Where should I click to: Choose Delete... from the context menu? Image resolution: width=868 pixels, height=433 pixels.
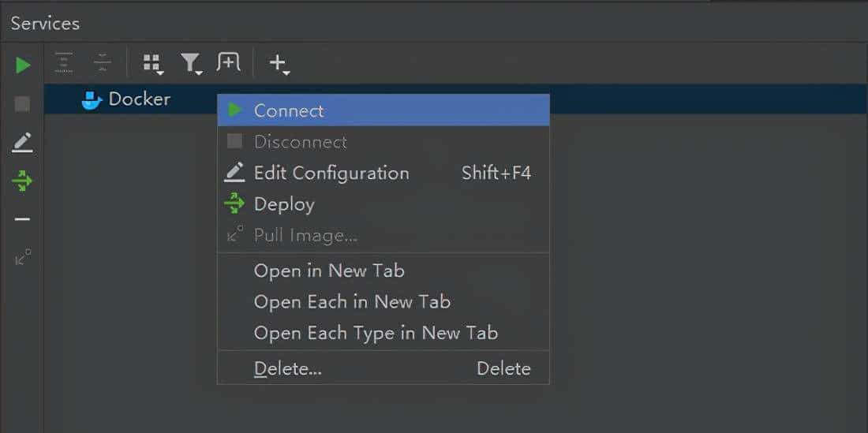tap(288, 369)
